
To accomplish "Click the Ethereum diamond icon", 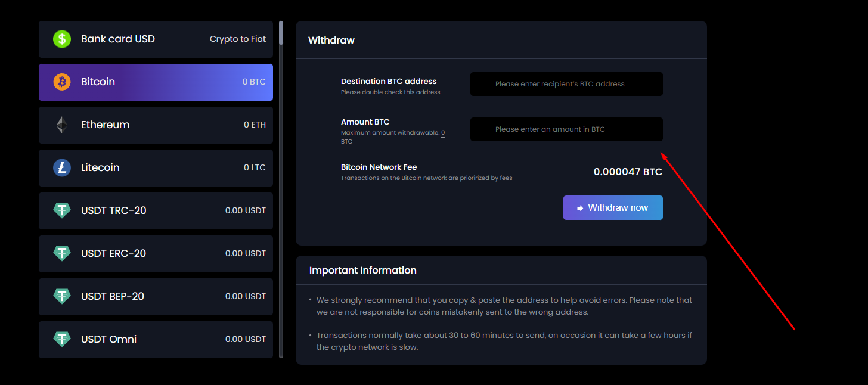I will click(x=62, y=125).
